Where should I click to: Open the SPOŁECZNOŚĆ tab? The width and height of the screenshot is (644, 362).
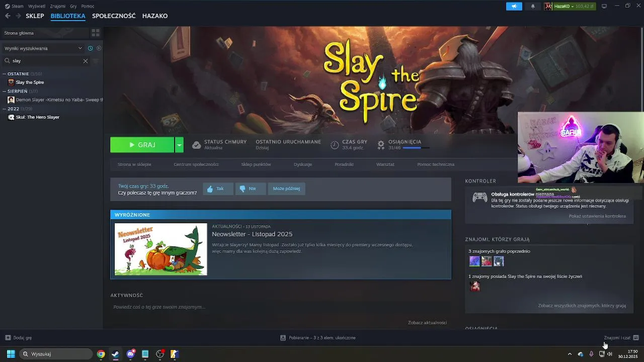click(x=114, y=16)
